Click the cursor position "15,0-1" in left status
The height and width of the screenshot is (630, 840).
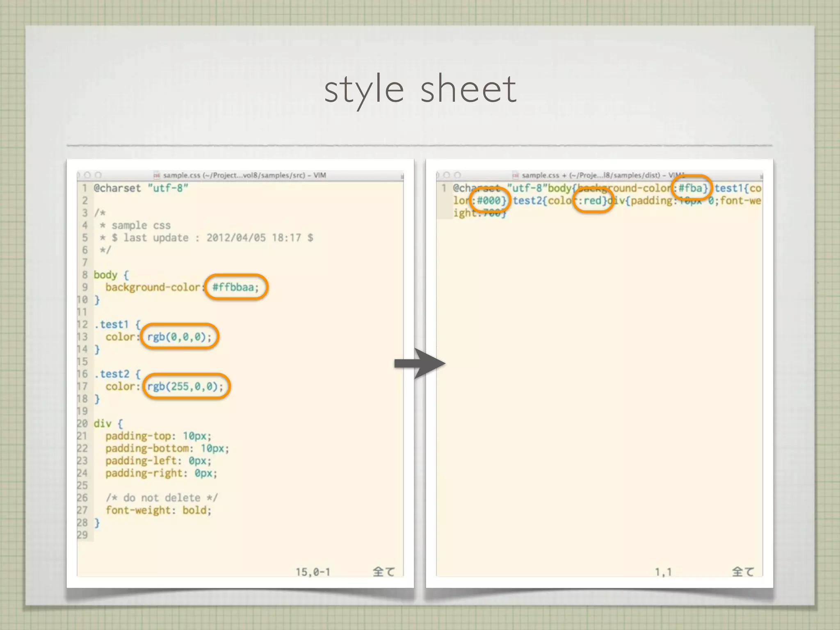[313, 572]
